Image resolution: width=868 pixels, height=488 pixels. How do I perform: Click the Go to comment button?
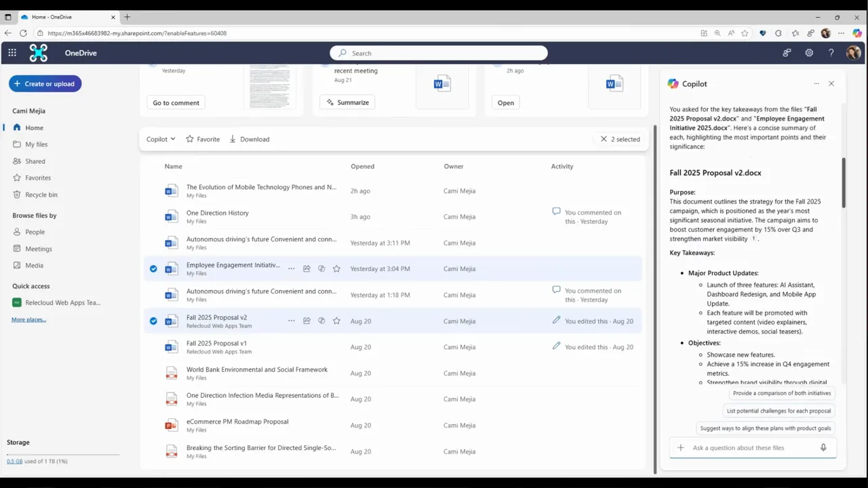(176, 103)
